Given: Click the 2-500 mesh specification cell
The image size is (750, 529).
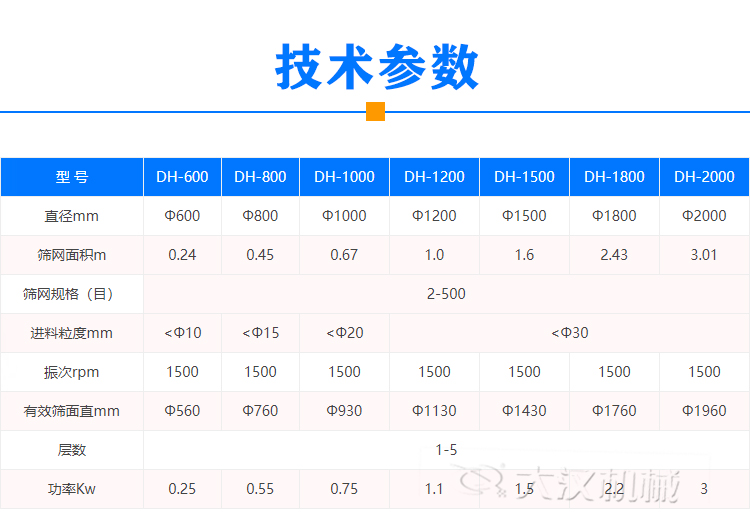Looking at the screenshot, I should 446,294.
